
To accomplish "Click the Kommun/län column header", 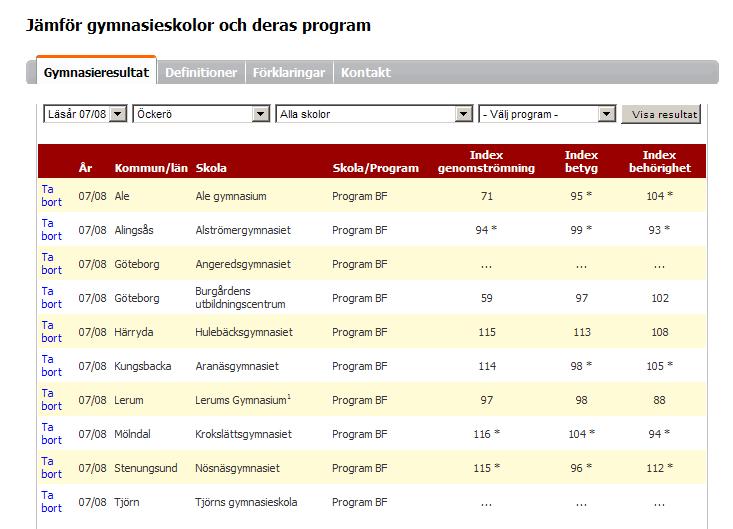I will 151,168.
